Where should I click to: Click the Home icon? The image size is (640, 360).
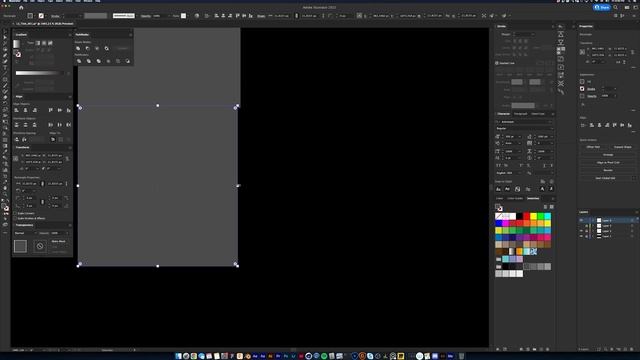tap(21, 7)
